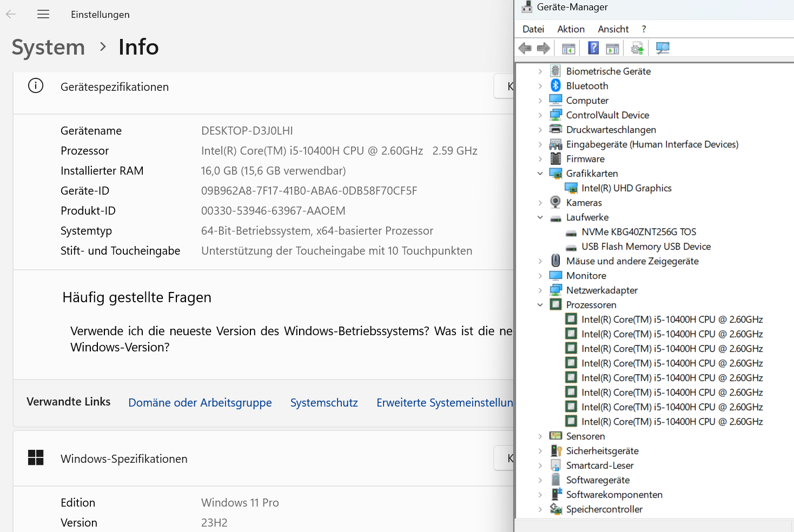Open the ? help menu

(644, 29)
